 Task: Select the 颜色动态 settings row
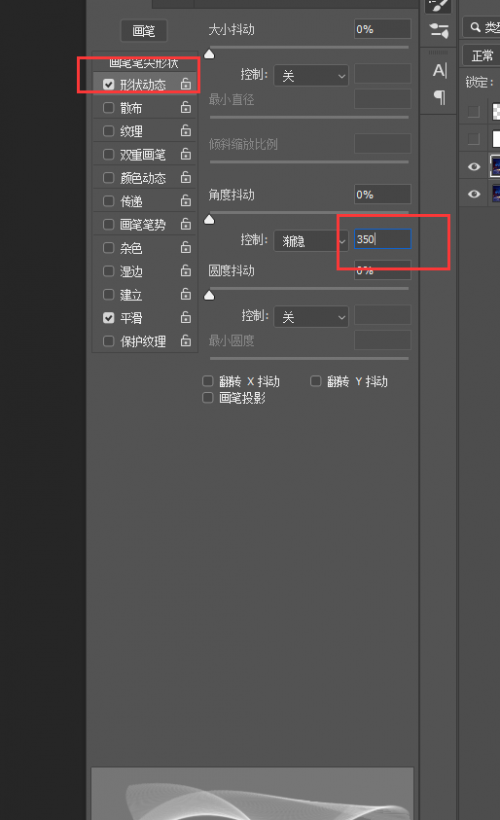coord(145,178)
